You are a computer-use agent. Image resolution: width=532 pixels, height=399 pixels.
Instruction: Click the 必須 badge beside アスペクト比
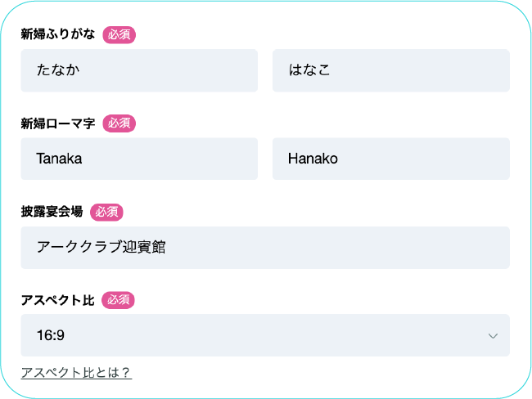pyautogui.click(x=118, y=300)
